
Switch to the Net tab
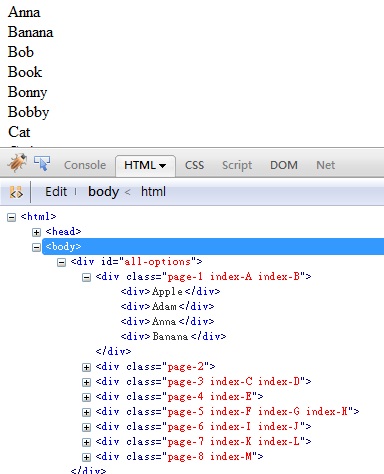click(x=325, y=165)
